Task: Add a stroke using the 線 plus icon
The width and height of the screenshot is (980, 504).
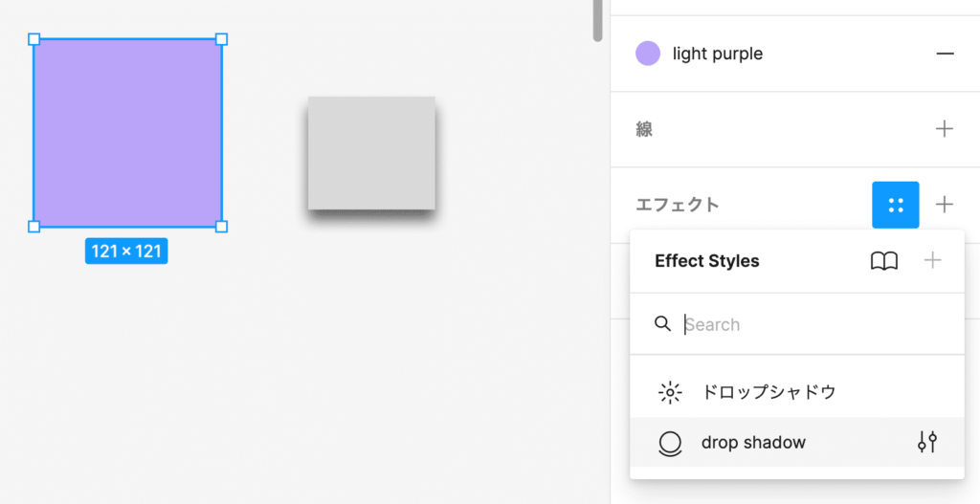Action: point(945,129)
